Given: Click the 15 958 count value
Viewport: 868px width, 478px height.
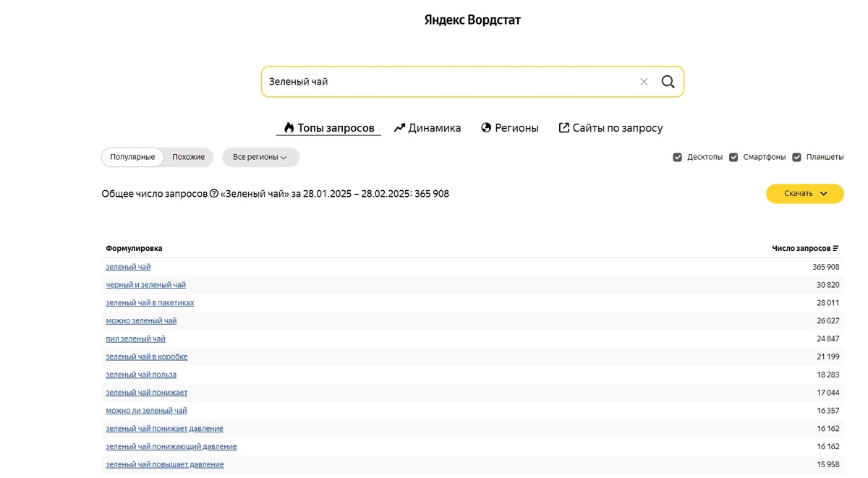Looking at the screenshot, I should tap(827, 464).
